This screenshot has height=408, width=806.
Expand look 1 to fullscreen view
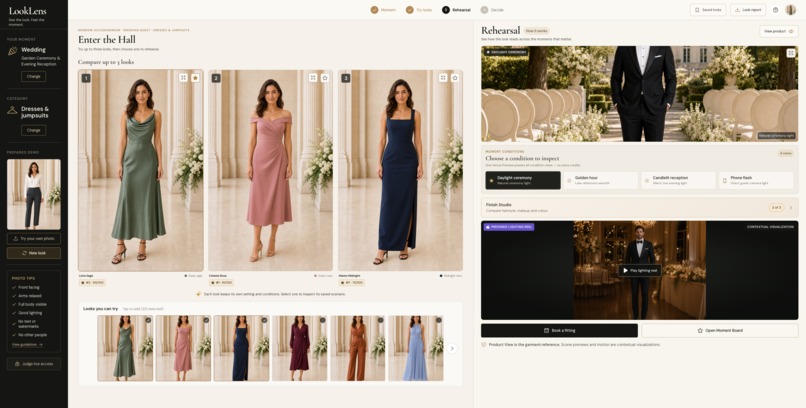tap(184, 78)
